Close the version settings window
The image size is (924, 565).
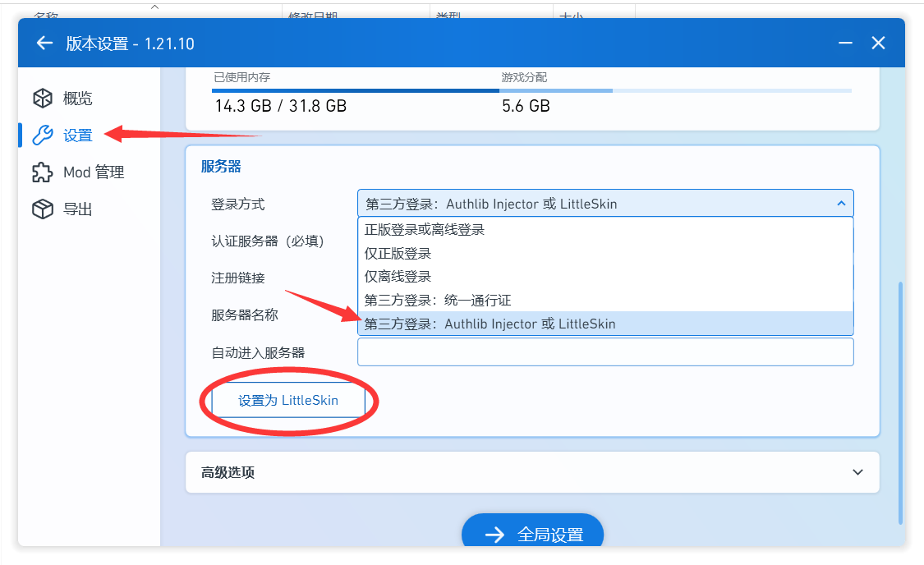pyautogui.click(x=878, y=44)
